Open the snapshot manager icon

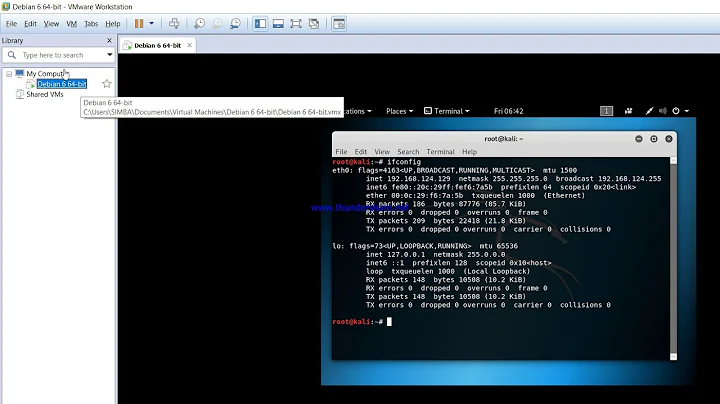[x=235, y=23]
